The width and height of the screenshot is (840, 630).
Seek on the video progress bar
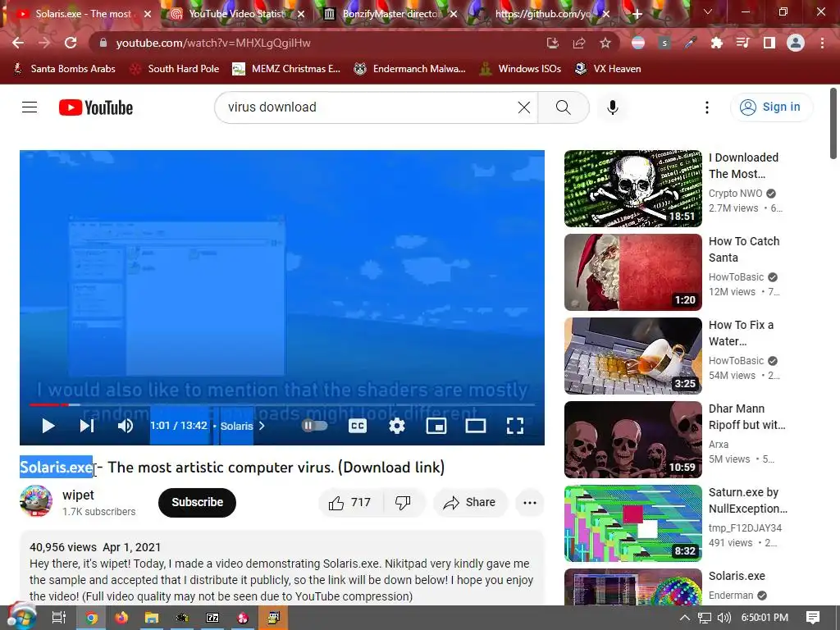click(x=282, y=404)
